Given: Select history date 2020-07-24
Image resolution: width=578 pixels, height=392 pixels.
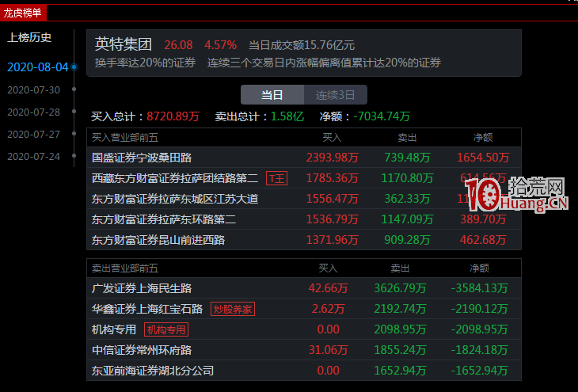Looking at the screenshot, I should [33, 156].
